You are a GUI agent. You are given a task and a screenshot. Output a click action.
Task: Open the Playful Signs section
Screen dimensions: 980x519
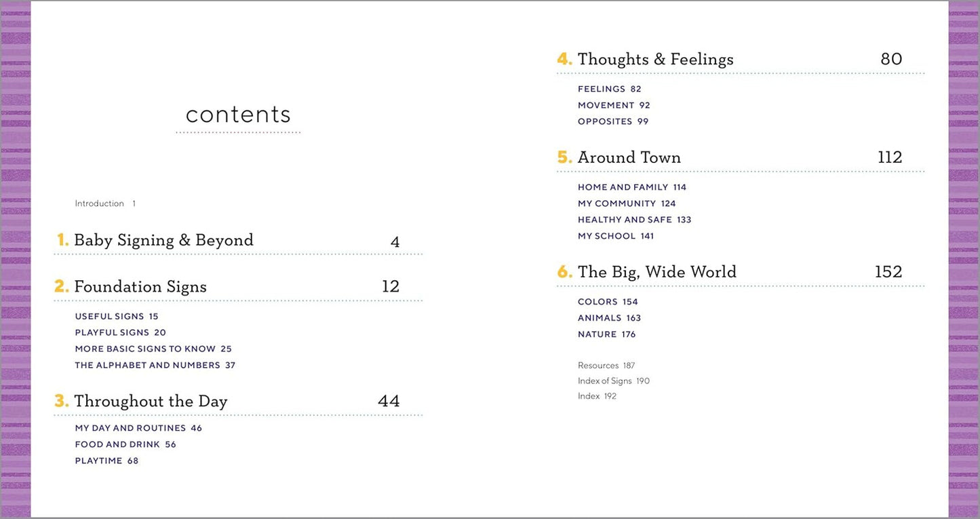tap(113, 332)
